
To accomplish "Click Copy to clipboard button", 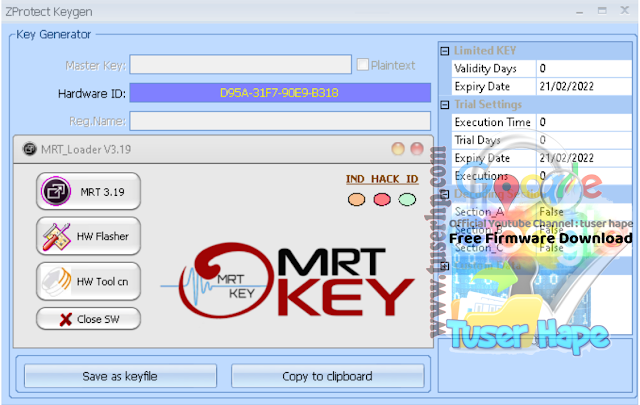I will click(327, 376).
